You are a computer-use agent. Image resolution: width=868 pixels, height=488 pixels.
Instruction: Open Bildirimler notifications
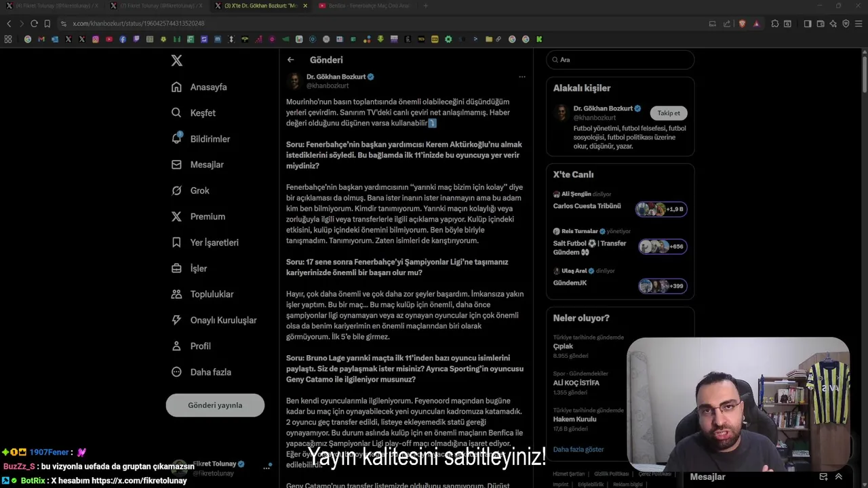pyautogui.click(x=201, y=138)
